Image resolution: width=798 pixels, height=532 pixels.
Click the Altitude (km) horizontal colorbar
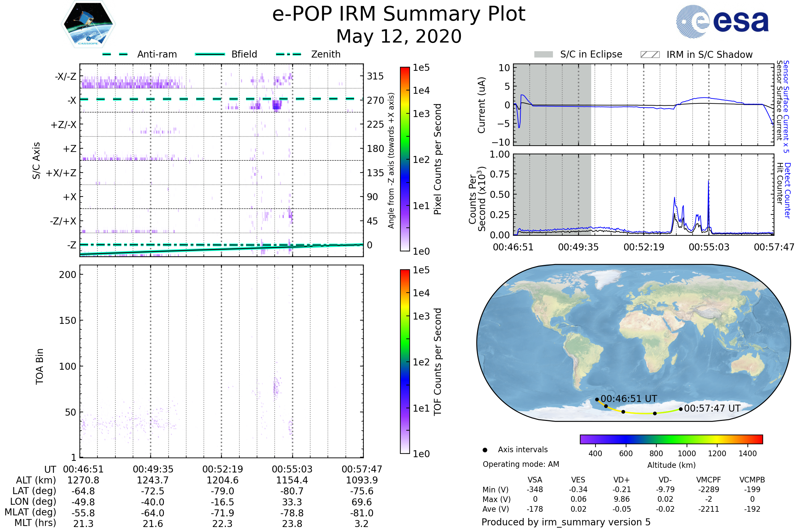tap(671, 439)
